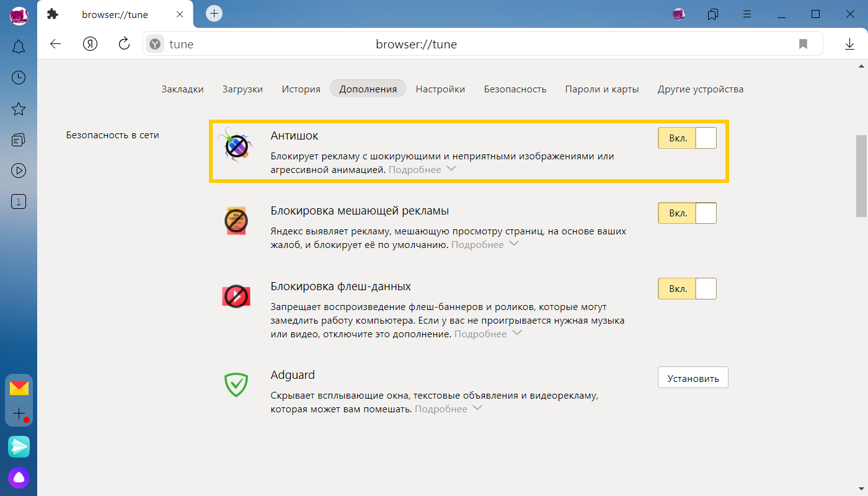
Task: Expand Подробнее under Антишок
Action: click(x=422, y=169)
